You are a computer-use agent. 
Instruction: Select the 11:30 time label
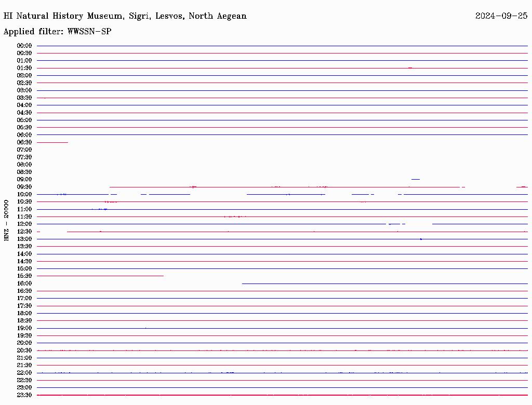[x=24, y=217]
